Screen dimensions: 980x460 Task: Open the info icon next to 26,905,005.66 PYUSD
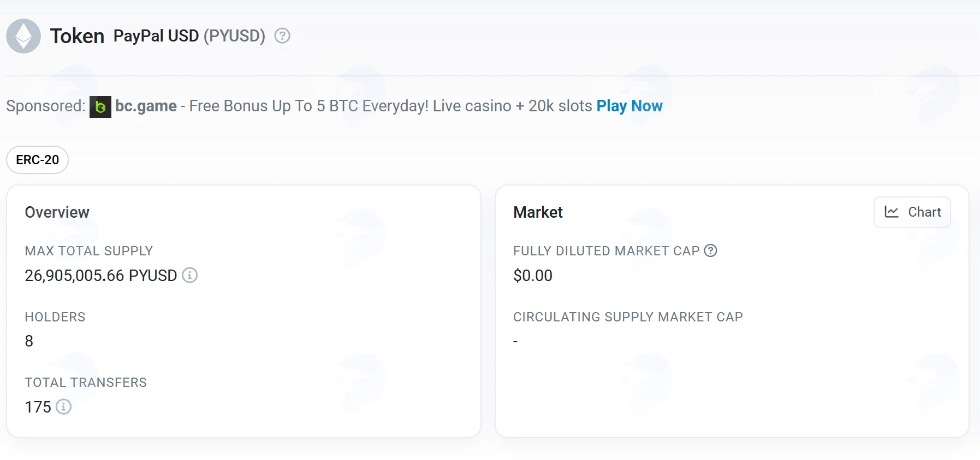coord(189,275)
